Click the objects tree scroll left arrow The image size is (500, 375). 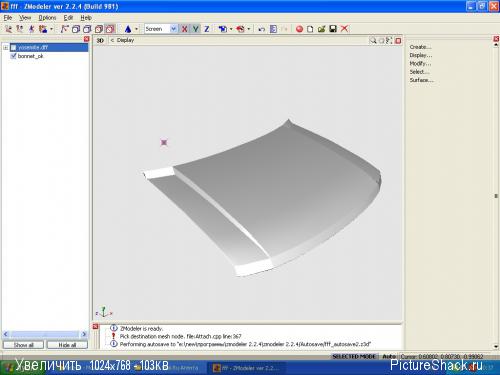pos(5,334)
